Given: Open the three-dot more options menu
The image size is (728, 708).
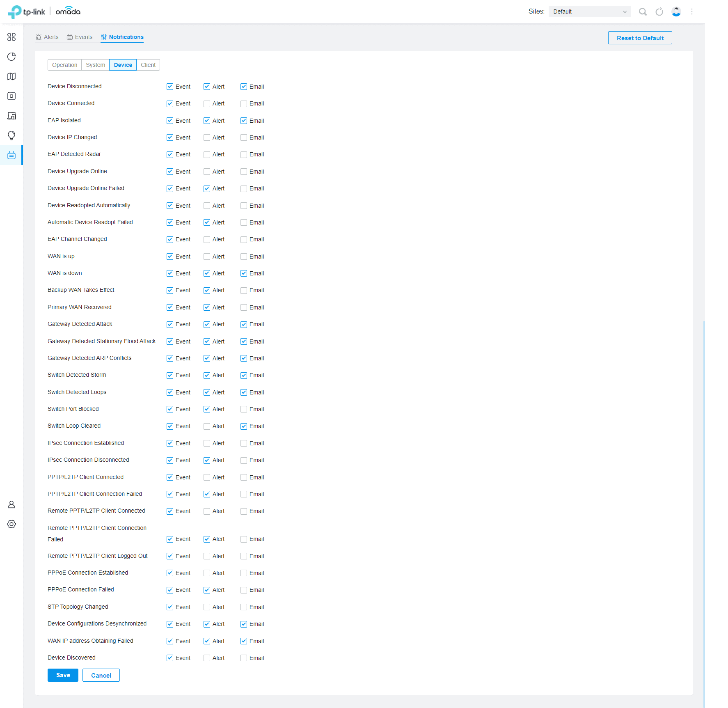Looking at the screenshot, I should 692,12.
